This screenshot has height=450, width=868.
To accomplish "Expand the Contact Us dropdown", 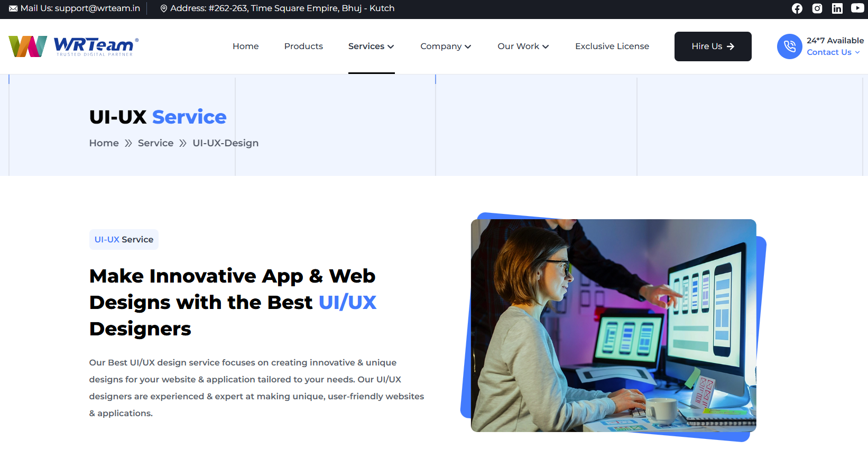I will 833,52.
